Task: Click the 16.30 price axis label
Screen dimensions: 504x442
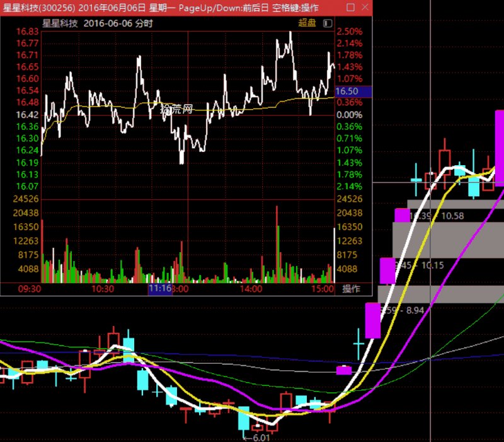Action: click(x=27, y=138)
